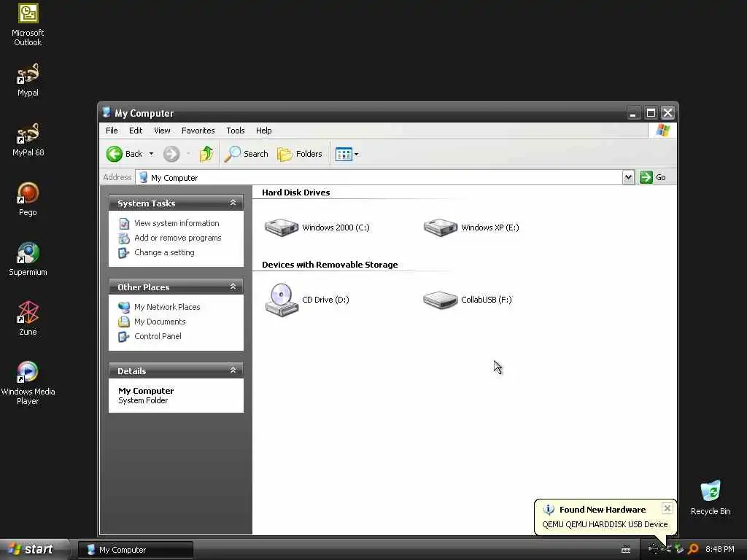
Task: Click the on-screen keyboard taskbar icon
Action: (x=626, y=550)
